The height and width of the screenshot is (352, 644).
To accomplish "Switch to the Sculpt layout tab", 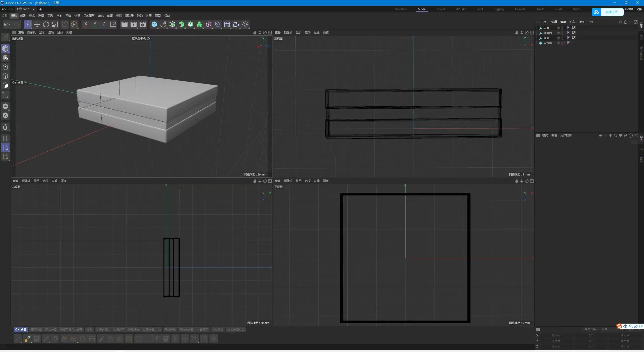I will pos(441,9).
